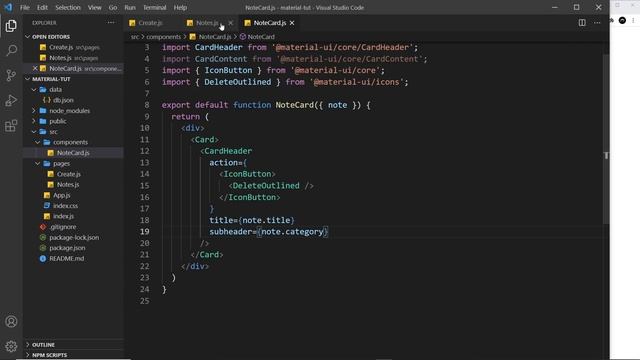The width and height of the screenshot is (640, 360).
Task: Open the Help menu
Action: coord(180,7)
